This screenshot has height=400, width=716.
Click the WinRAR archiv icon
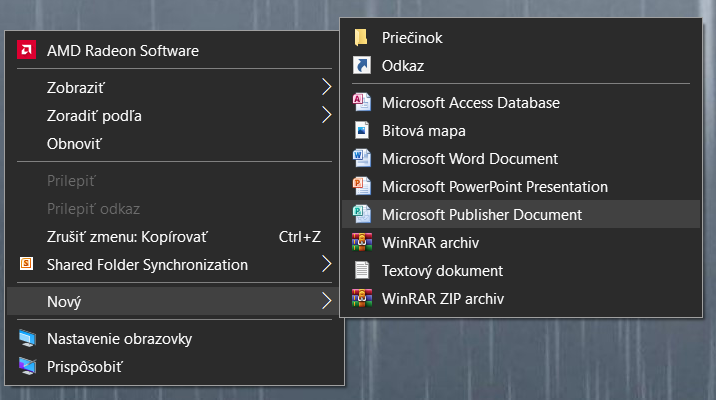click(361, 242)
